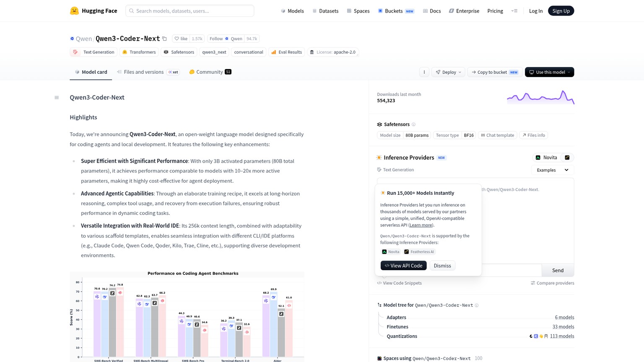Click the downloads trend sparkline chart
The image size is (644, 362).
tap(540, 97)
